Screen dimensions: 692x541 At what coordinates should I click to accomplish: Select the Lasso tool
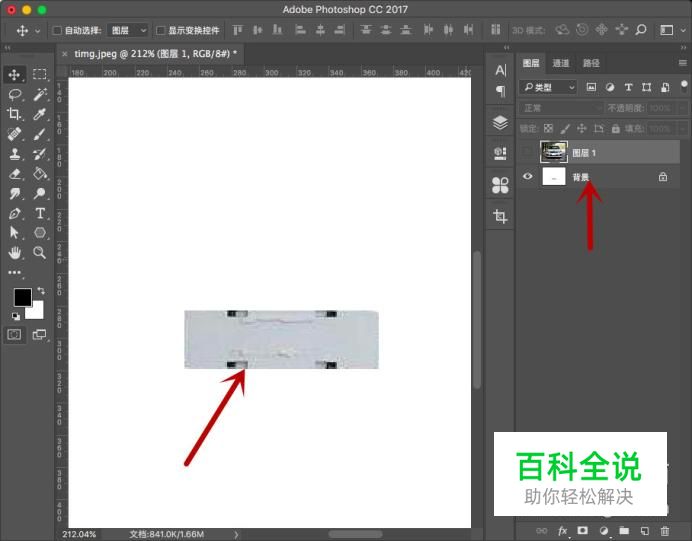click(x=15, y=94)
